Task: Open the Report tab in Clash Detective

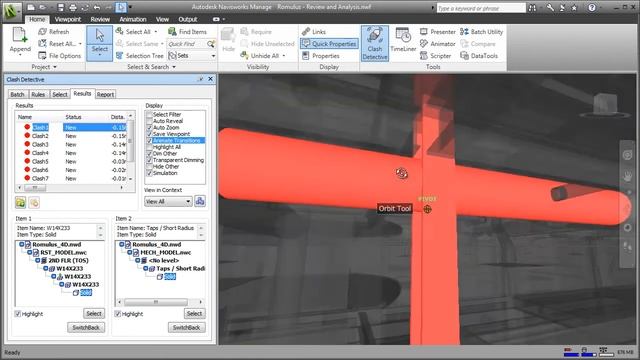Action: click(105, 95)
